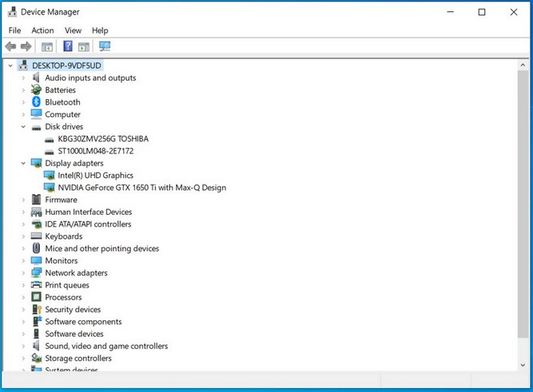This screenshot has width=533, height=392.
Task: Click the Device Manager title bar app icon
Action: pyautogui.click(x=12, y=12)
